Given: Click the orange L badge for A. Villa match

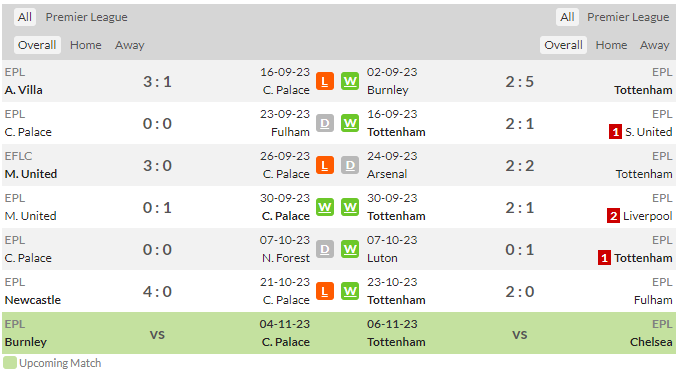Looking at the screenshot, I should click(x=325, y=81).
